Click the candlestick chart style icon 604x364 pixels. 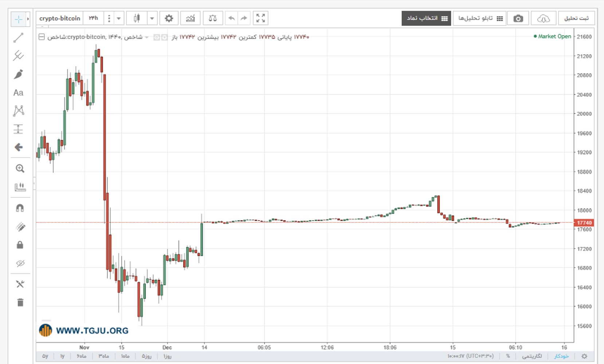point(137,18)
